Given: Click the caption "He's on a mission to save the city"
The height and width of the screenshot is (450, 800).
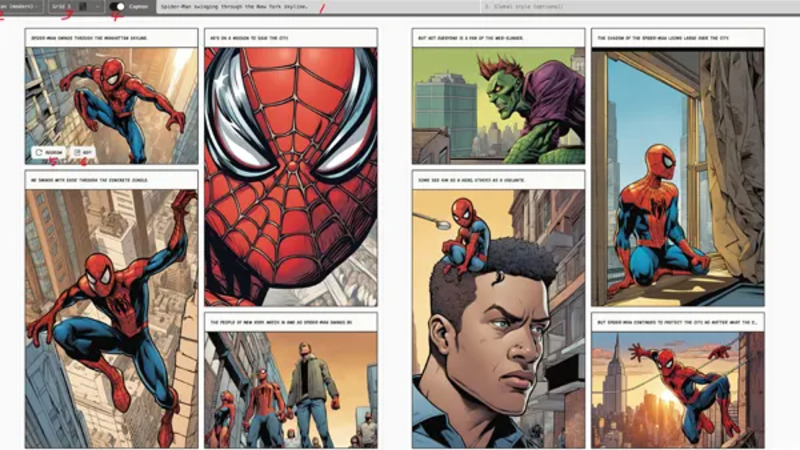Looking at the screenshot, I should click(x=291, y=38).
